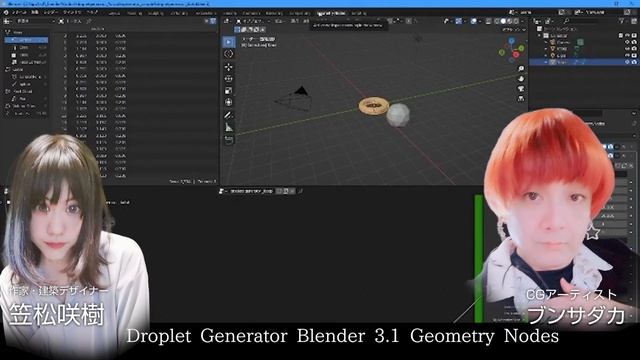Switch to solid viewport shading

tap(504, 21)
